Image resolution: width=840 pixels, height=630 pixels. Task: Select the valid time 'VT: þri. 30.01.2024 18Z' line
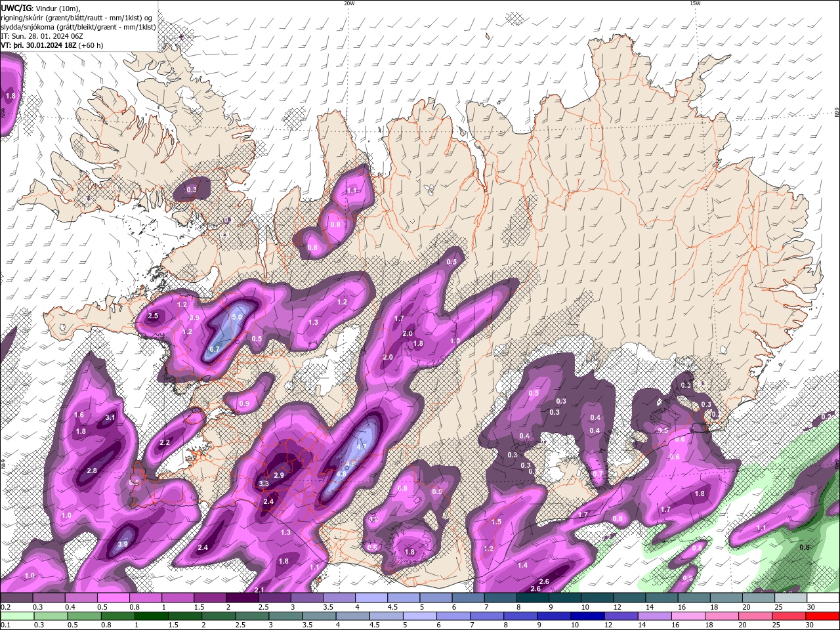pos(52,46)
